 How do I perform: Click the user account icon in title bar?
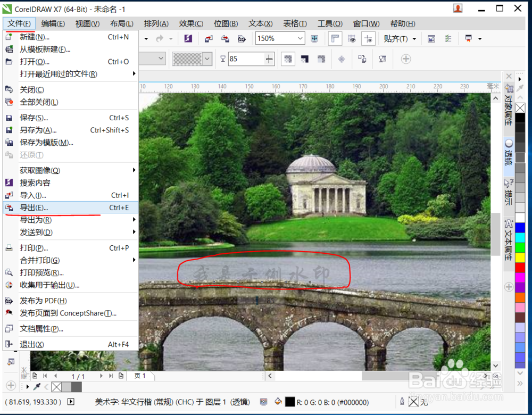pos(458,9)
